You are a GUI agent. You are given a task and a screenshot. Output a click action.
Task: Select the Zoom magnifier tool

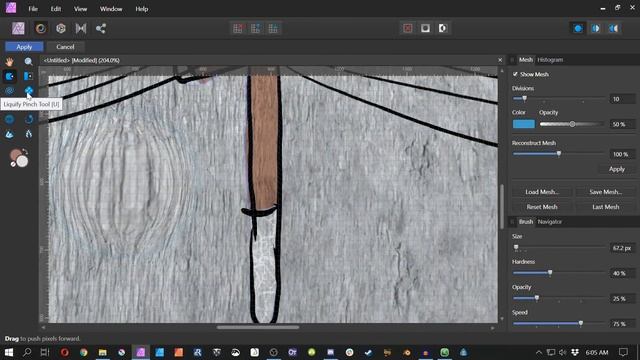click(29, 62)
